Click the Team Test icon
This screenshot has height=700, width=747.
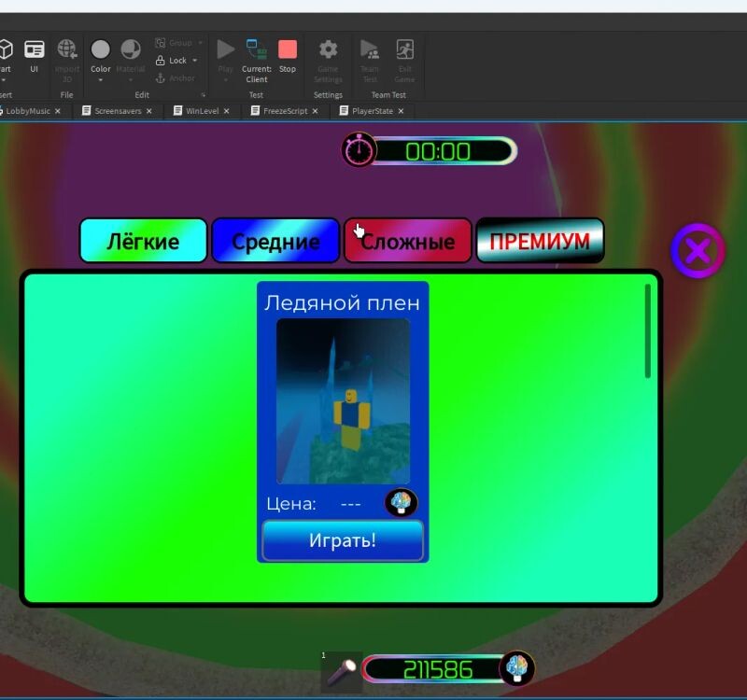pos(370,50)
